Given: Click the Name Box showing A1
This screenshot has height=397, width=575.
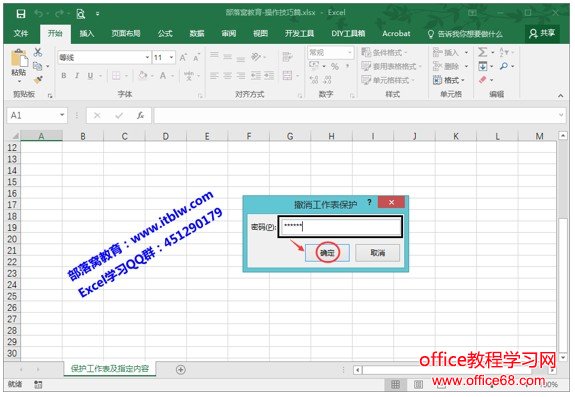Looking at the screenshot, I should click(37, 115).
